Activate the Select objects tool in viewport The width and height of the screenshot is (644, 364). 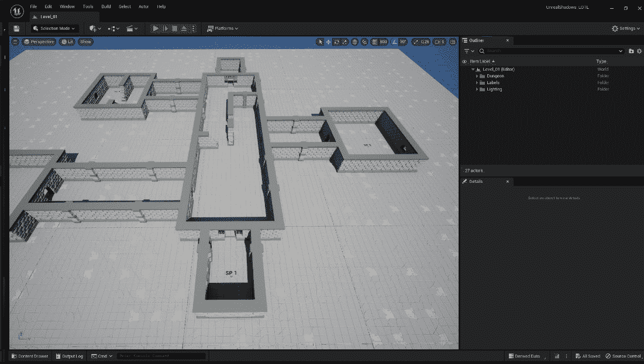[320, 42]
